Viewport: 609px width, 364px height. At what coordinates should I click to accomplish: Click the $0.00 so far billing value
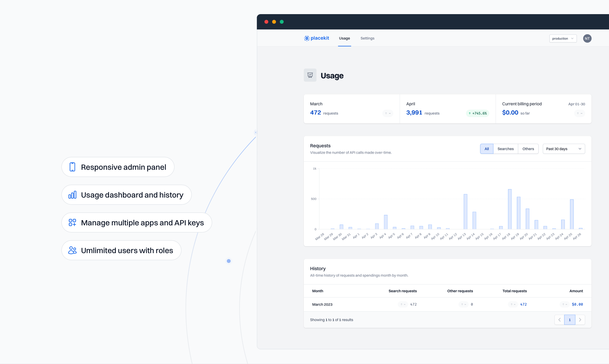510,113
